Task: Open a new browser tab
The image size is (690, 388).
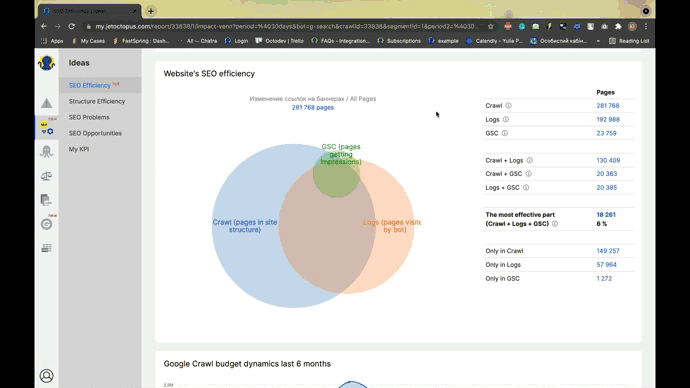Action: coord(151,11)
